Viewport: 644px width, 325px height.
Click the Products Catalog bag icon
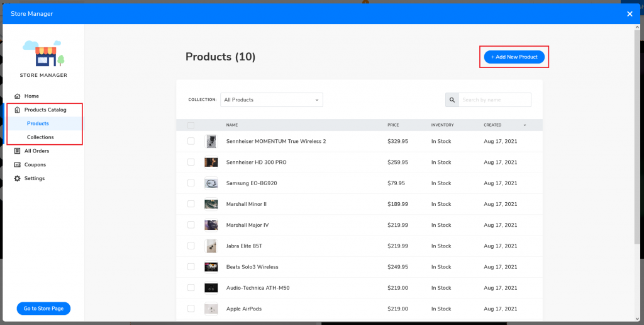tap(17, 110)
